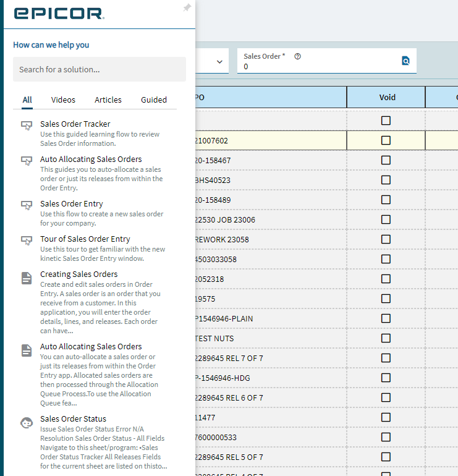Toggle Void checkbox for PO BHS40523
The width and height of the screenshot is (458, 476).
[386, 180]
